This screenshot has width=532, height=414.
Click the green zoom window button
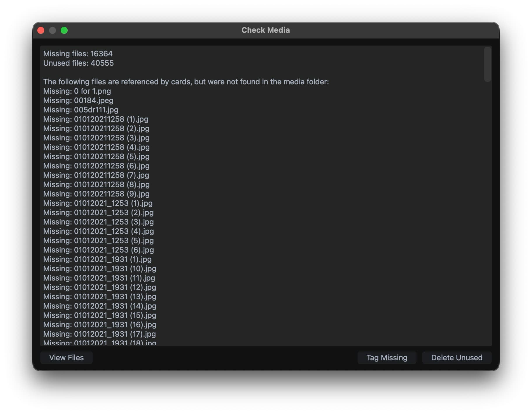64,30
